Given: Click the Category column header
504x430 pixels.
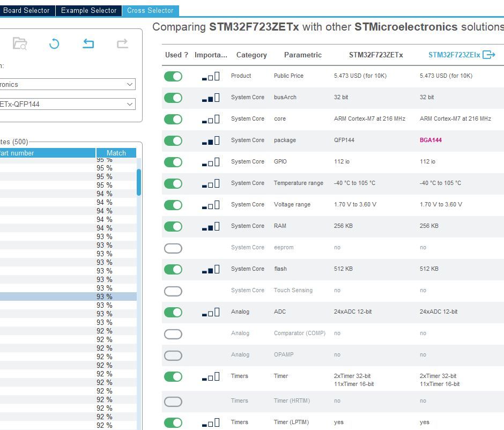Looking at the screenshot, I should 251,55.
